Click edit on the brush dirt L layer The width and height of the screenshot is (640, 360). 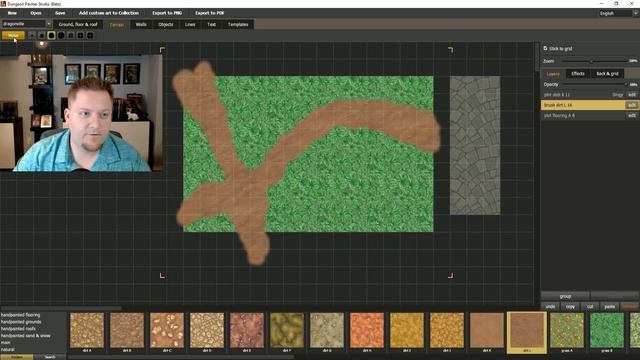point(632,105)
